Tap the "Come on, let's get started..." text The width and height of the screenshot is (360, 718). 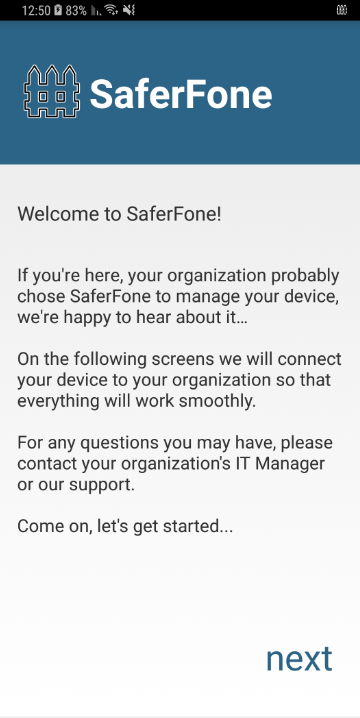(125, 526)
